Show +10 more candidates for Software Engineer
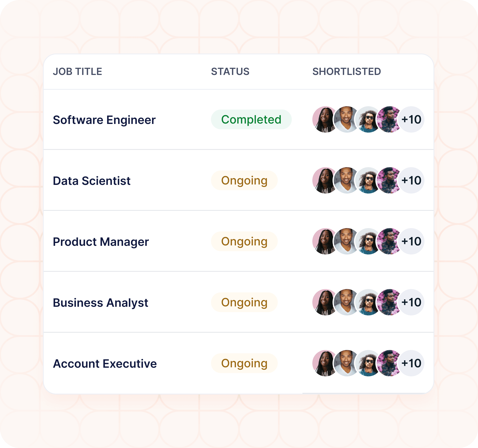The height and width of the screenshot is (448, 478). [412, 119]
